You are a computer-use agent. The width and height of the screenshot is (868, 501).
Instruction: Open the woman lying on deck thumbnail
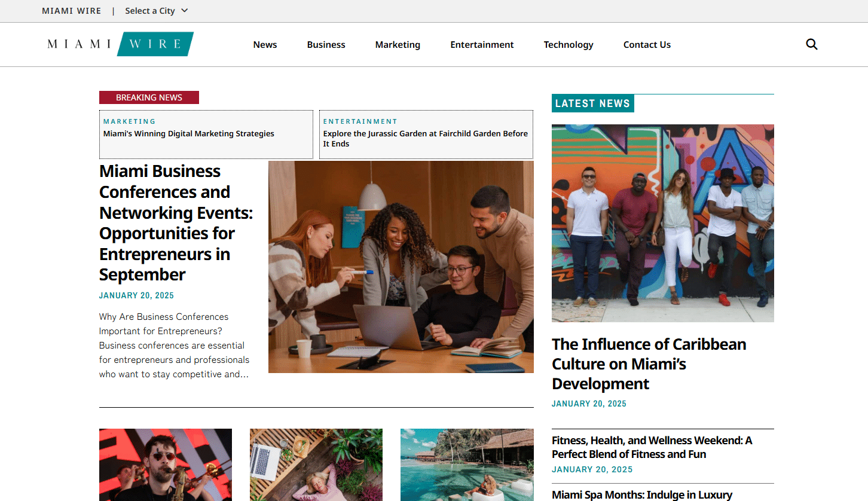pos(316,465)
